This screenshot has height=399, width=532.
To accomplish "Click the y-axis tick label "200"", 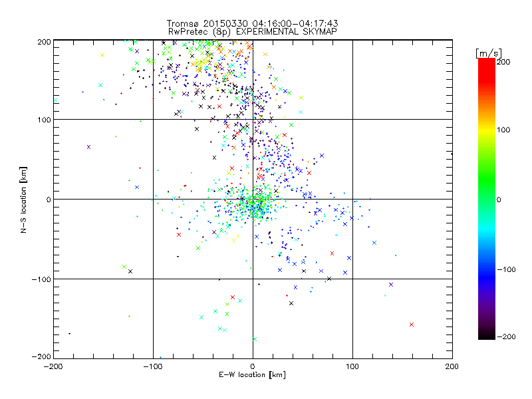I will tap(44, 42).
